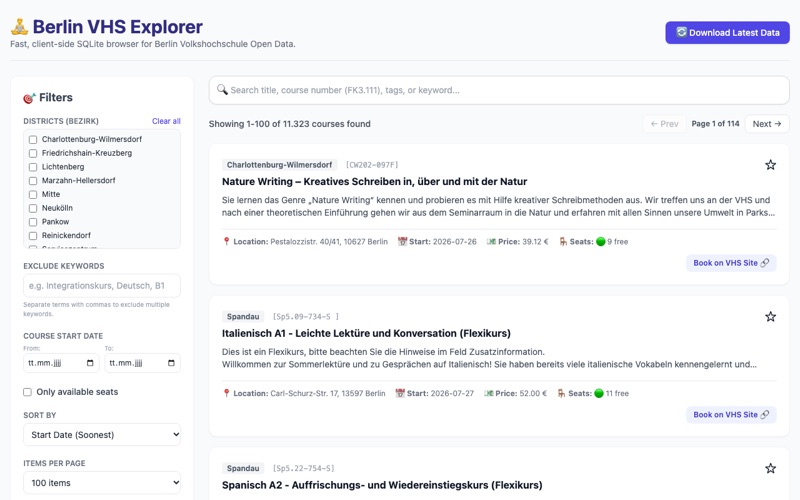This screenshot has height=500, width=800.
Task: Star the Italienisch A1 course
Action: (770, 316)
